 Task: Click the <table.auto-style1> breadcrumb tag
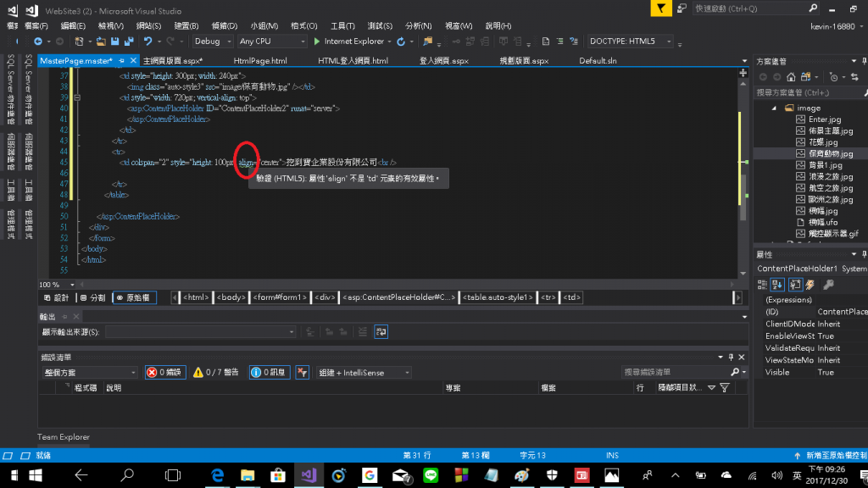click(498, 297)
